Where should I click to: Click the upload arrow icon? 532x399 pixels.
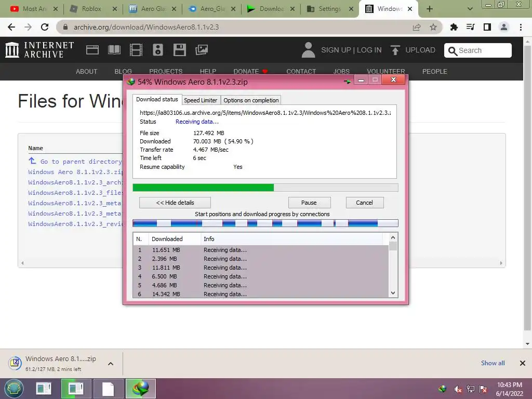pyautogui.click(x=395, y=50)
